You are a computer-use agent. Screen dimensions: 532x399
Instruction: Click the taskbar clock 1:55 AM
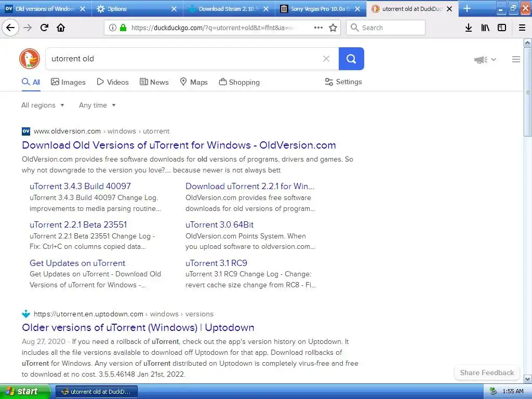tap(513, 391)
